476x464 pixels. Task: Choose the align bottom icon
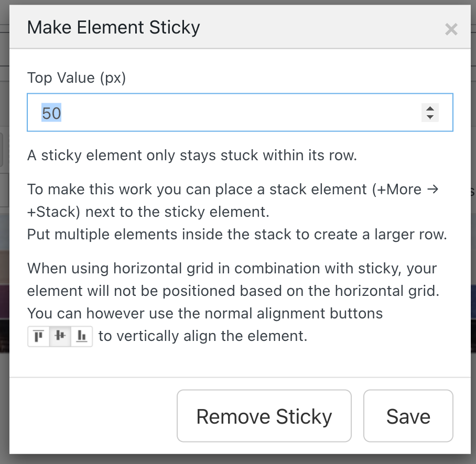[x=81, y=336]
